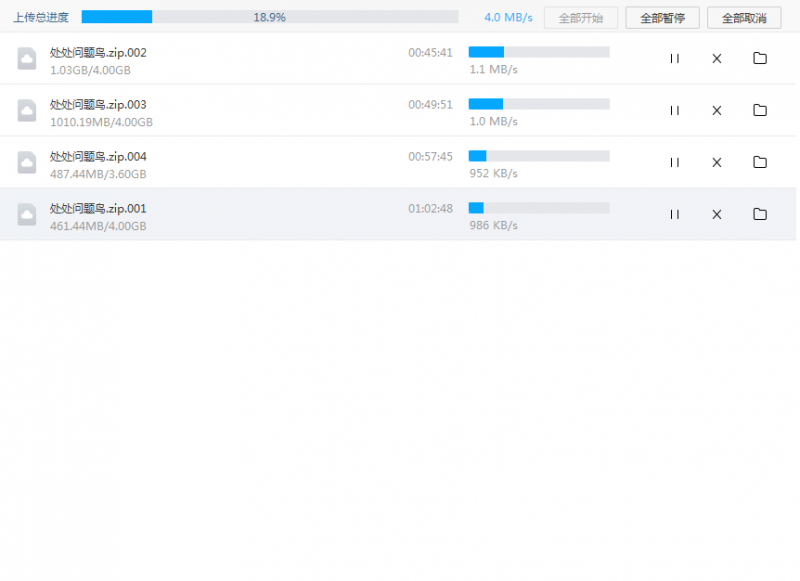The image size is (800, 581).
Task: Click progress bar of 处处问题鸟.zip.004
Action: pos(539,156)
